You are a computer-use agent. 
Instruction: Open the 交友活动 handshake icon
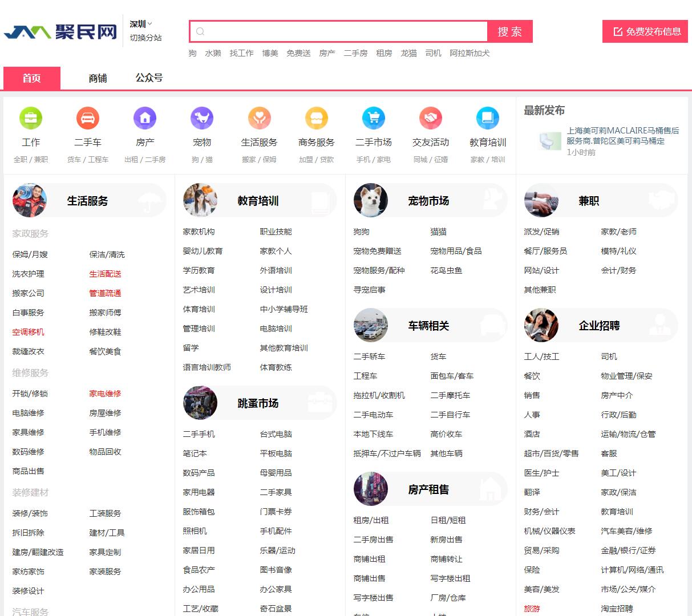tap(431, 118)
